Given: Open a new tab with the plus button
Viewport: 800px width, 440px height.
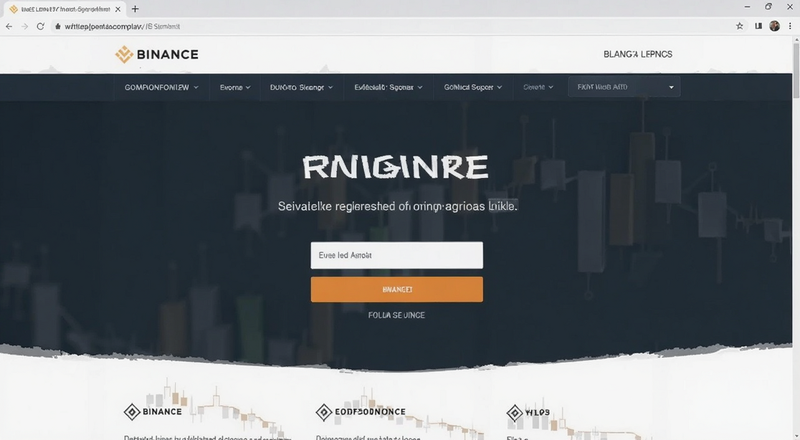Looking at the screenshot, I should 135,9.
